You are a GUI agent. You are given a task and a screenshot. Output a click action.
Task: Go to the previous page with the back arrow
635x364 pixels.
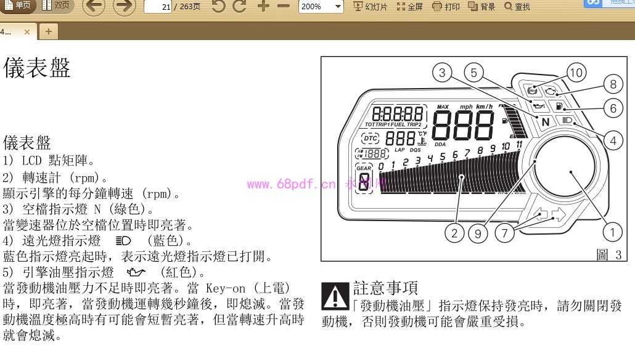point(94,8)
